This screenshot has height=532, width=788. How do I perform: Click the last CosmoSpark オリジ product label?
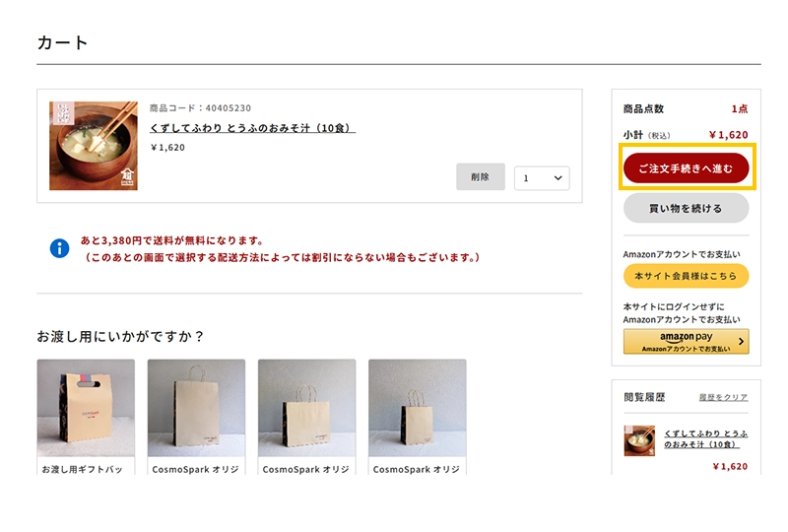coord(416,469)
